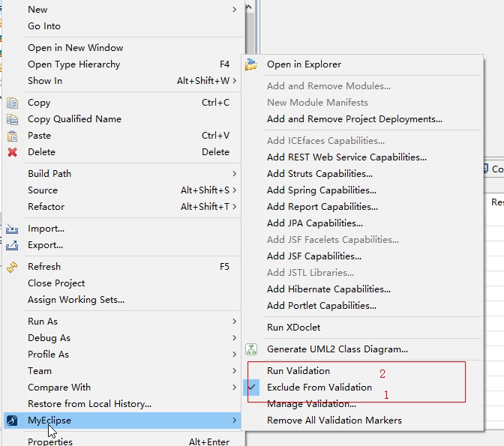504x446 pixels.
Task: Expand the Refactor submenu arrow
Action: click(x=234, y=207)
